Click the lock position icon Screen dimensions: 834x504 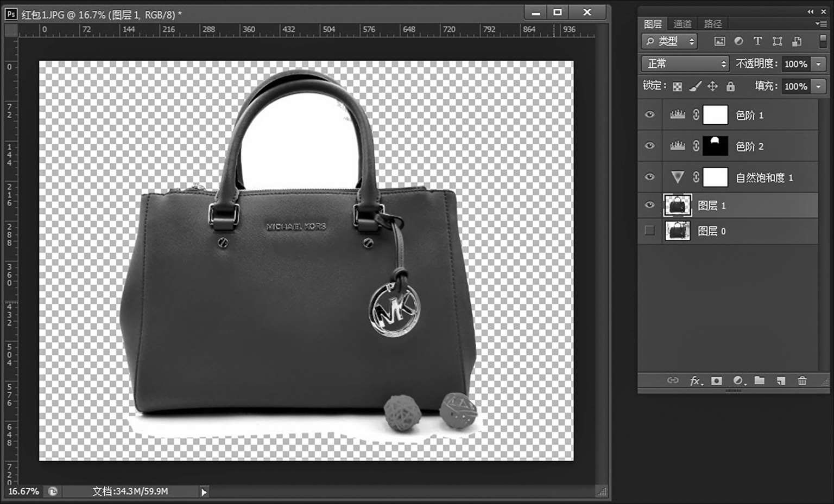pyautogui.click(x=713, y=86)
